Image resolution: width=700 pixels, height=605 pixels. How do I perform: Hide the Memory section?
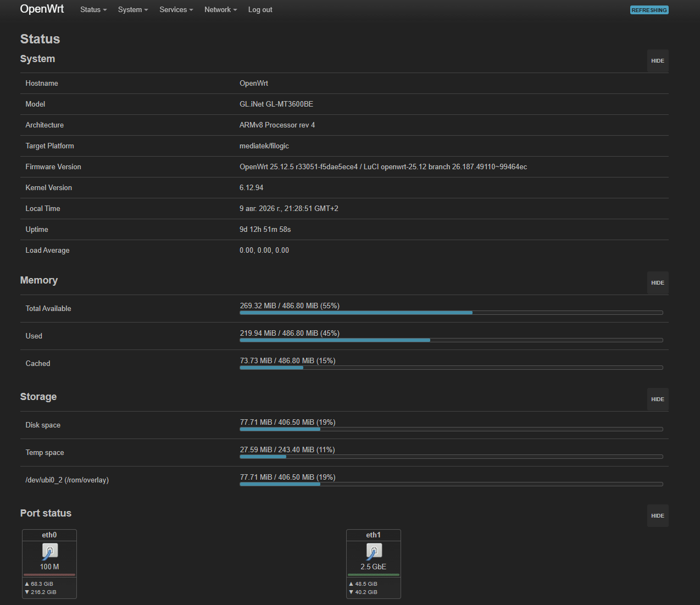pyautogui.click(x=658, y=283)
